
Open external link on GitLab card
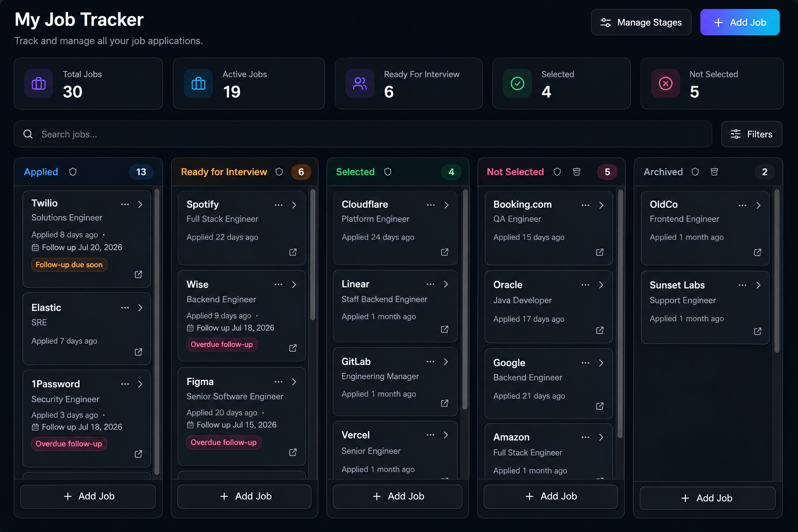[445, 403]
